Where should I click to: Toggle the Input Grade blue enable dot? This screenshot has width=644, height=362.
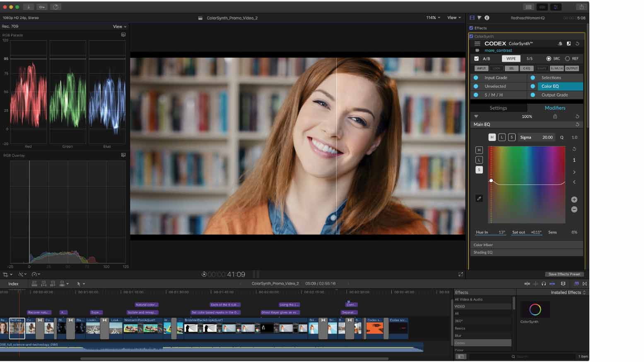(476, 78)
